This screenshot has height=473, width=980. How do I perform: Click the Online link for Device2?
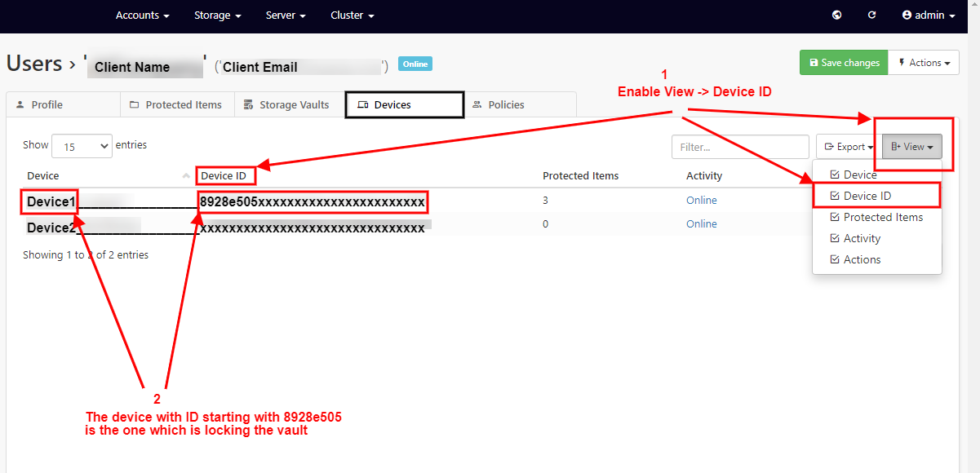702,223
